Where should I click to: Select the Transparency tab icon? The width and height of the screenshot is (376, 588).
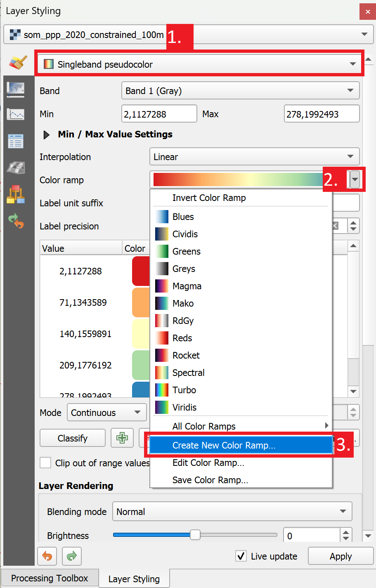(16, 90)
